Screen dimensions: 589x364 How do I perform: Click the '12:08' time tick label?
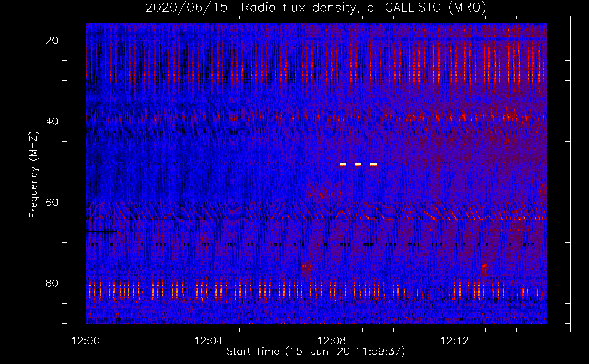332,341
